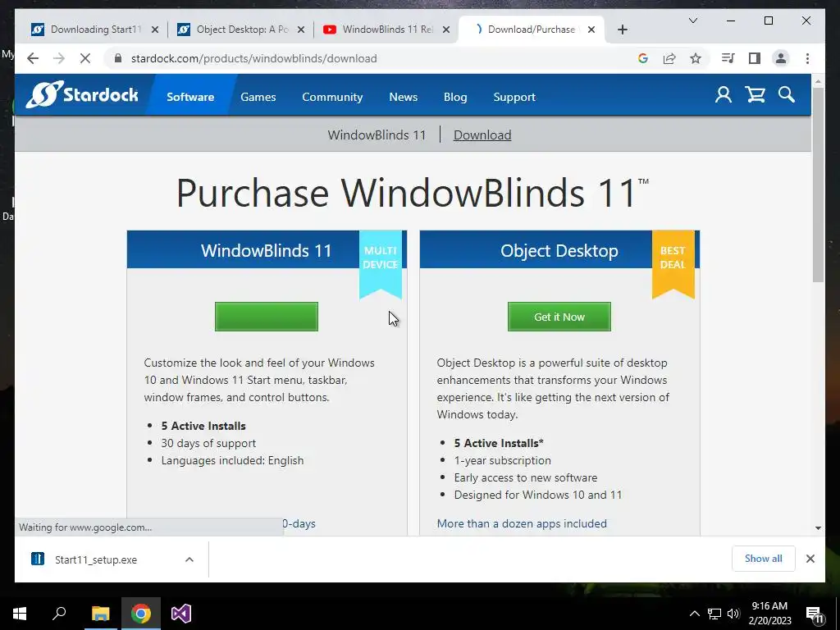Open the Stardock site search magnifier
This screenshot has height=630, width=840.
coord(787,95)
